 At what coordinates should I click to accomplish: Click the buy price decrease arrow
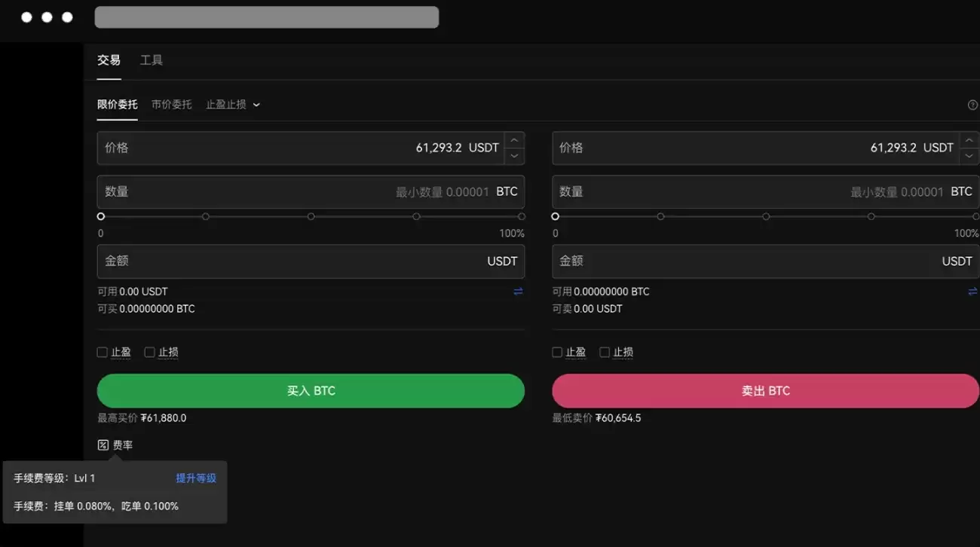514,155
